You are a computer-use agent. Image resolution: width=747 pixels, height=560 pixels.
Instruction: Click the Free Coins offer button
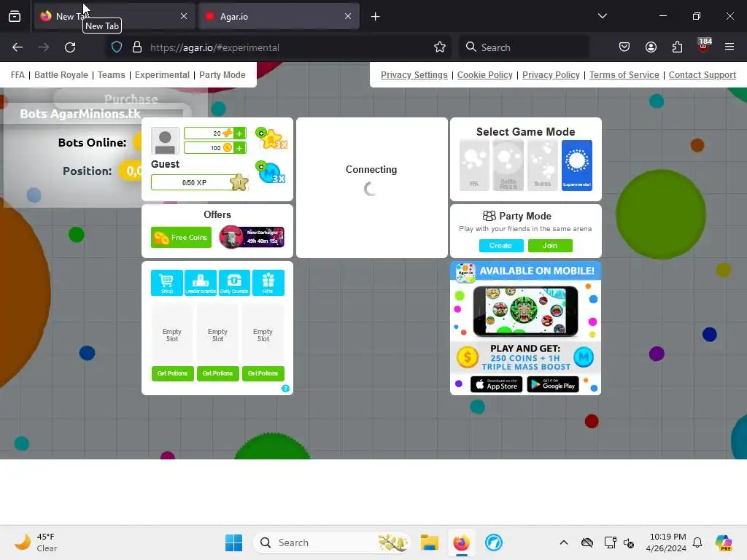[x=181, y=237]
